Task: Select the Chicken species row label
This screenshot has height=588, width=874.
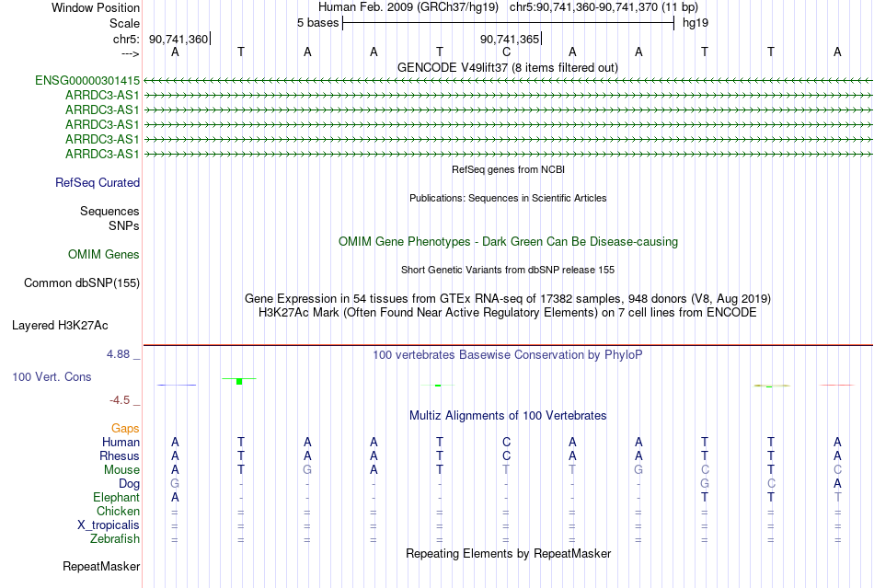Action: 118,511
